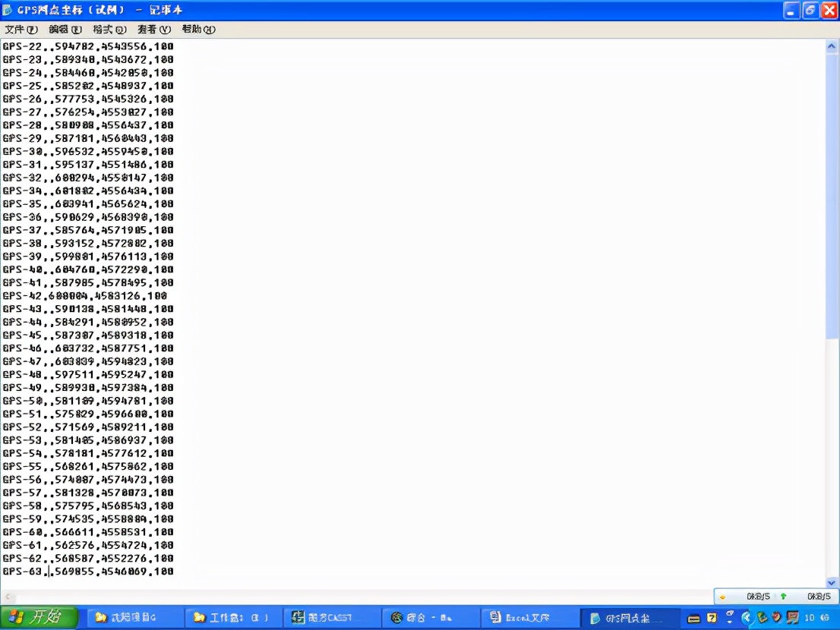Screen dimensions: 840x630
Task: Click the yellow help icon in system tray
Action: 712,618
